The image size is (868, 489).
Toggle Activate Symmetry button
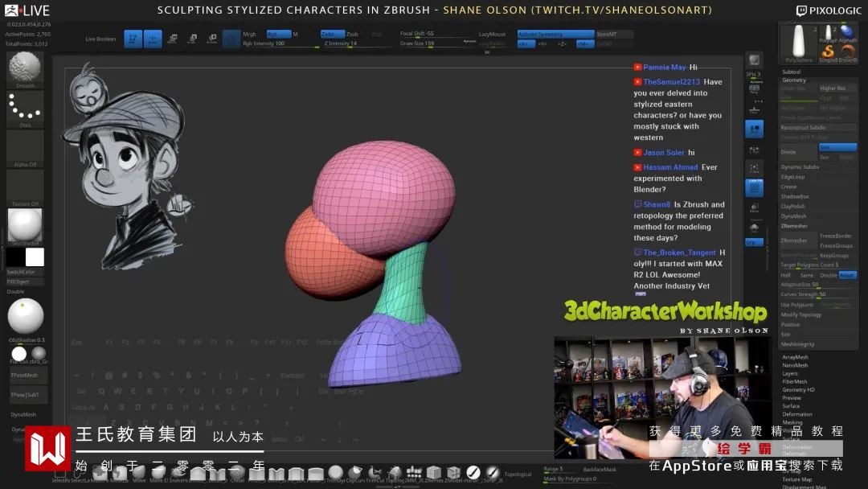(x=555, y=35)
